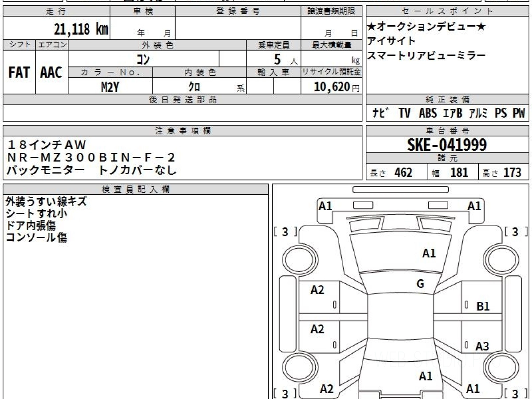
Task: Click スマートリアビューミラー text
Action: (426, 55)
